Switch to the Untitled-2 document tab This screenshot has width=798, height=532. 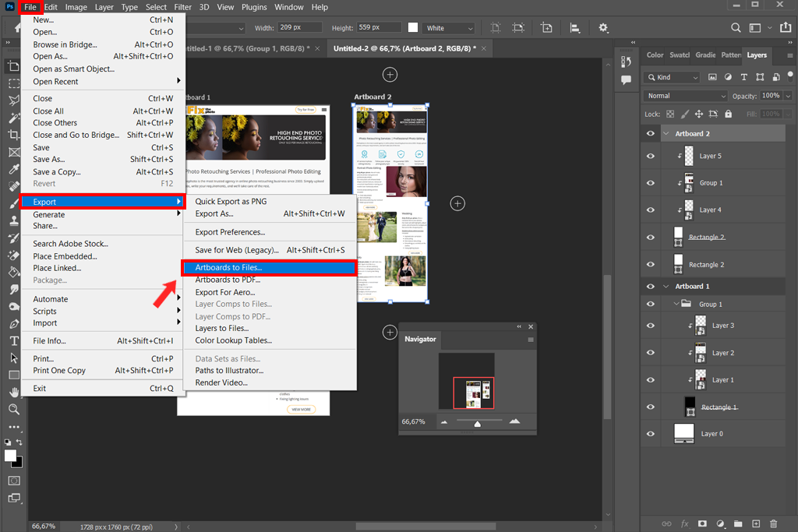[404, 48]
